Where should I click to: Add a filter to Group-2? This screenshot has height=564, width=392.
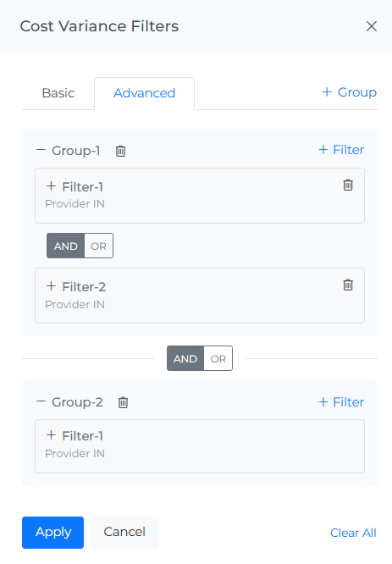341,401
